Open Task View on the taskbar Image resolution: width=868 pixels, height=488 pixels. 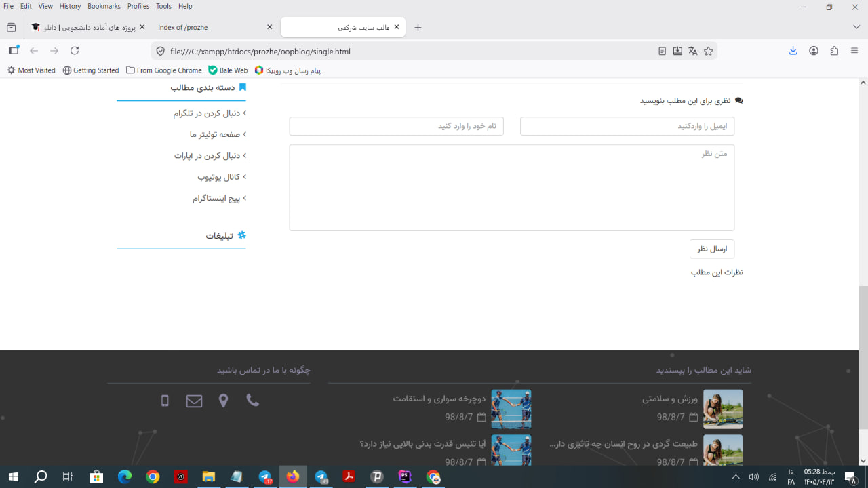click(x=68, y=477)
